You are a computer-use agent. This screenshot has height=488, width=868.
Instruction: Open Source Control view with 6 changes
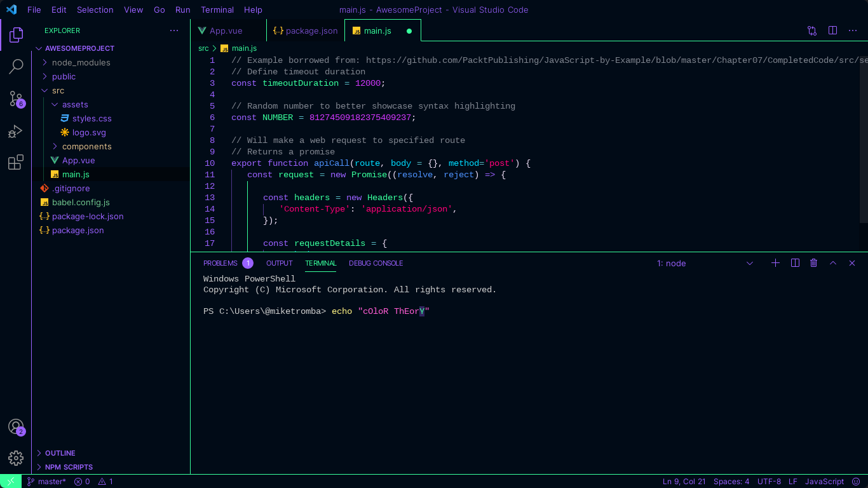[x=16, y=98]
